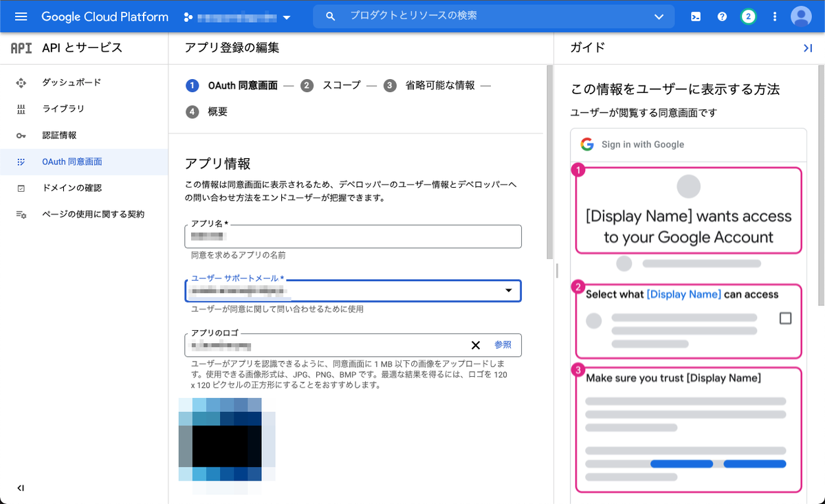Click the ガイド panel title
This screenshot has width=825, height=504.
click(x=588, y=47)
